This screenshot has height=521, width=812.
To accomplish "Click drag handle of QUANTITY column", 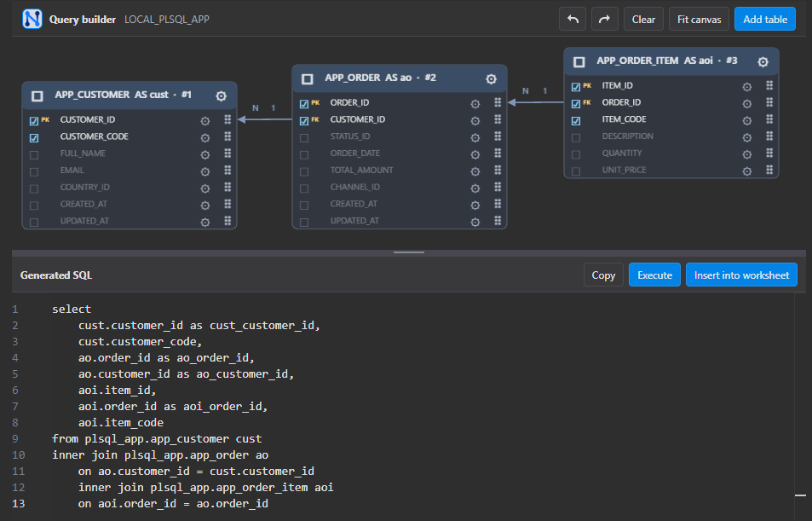I will point(769,153).
